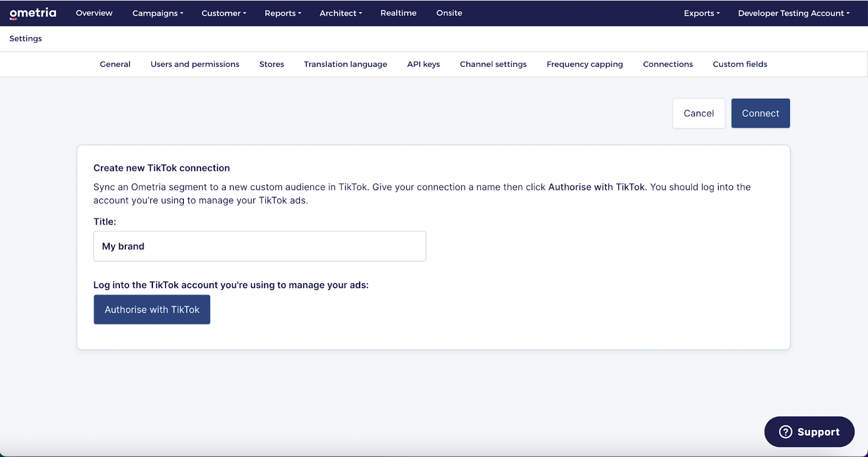Open Developer Testing Account menu
The width and height of the screenshot is (868, 457).
(794, 13)
